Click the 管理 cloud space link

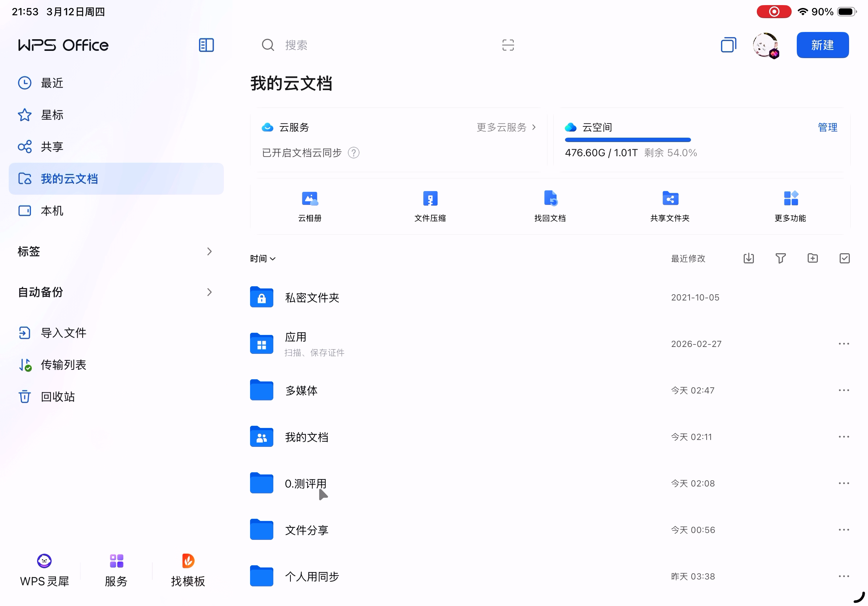[827, 127]
